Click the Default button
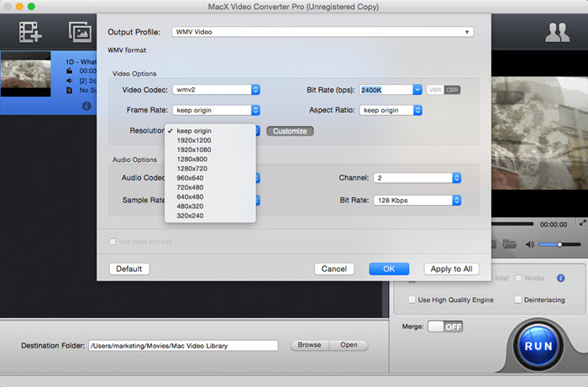Screen dimensions: 588x387 coord(129,269)
